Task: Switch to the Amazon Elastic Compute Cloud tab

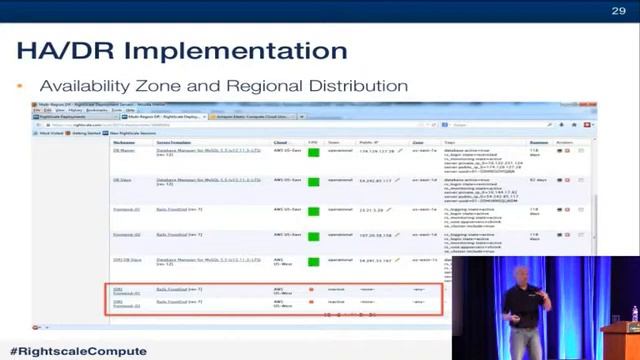Action: [253, 117]
